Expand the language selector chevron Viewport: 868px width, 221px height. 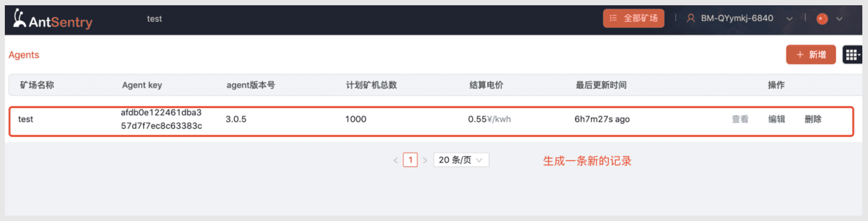click(x=839, y=19)
